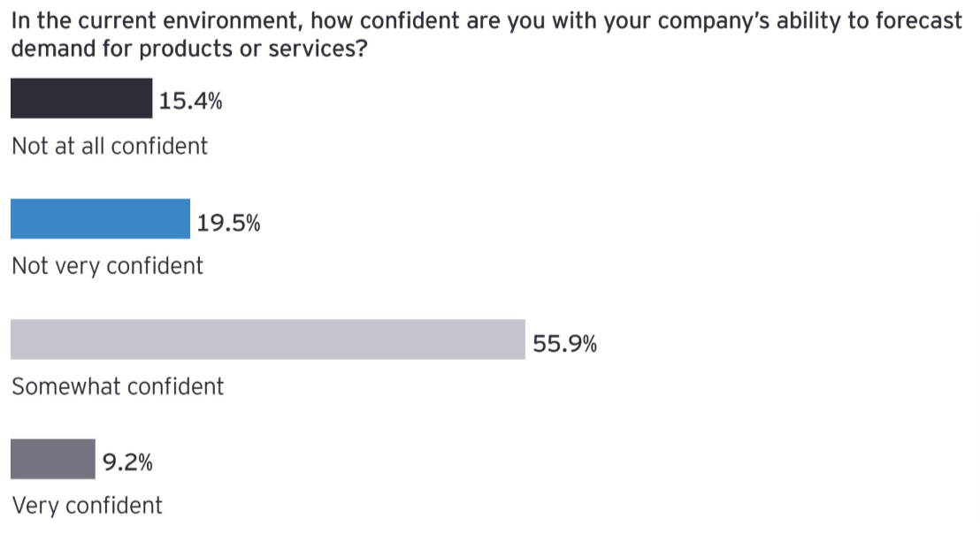The width and height of the screenshot is (980, 541).
Task: Click the blue 19.5% bar
Action: coord(100,218)
